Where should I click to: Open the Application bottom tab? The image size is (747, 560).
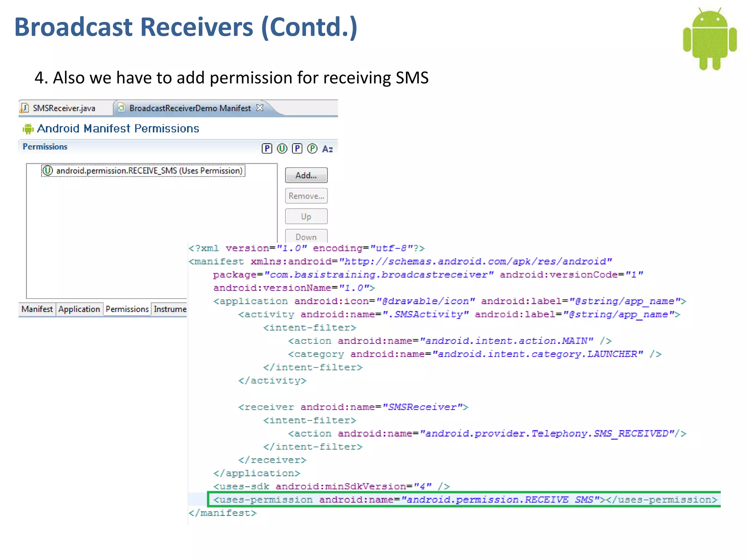click(x=79, y=309)
